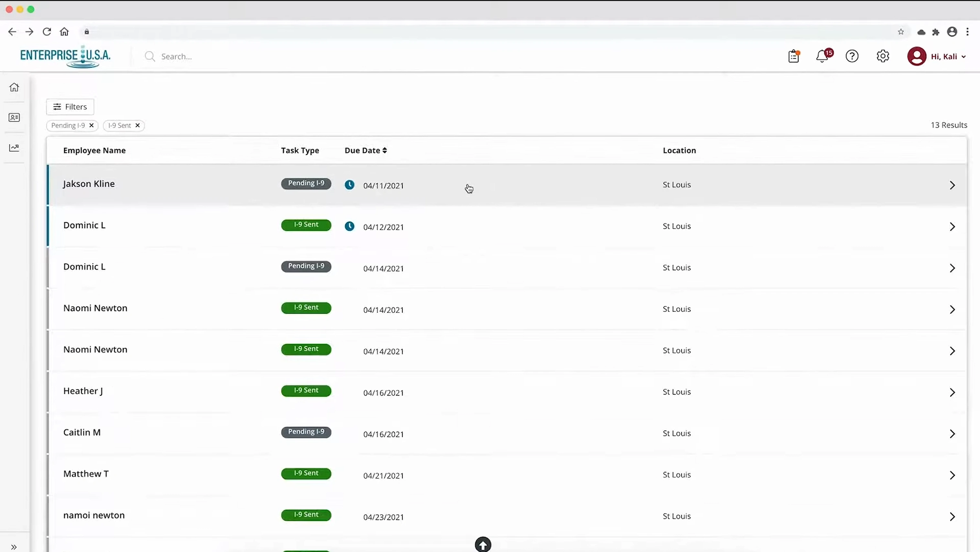Viewport: 980px width, 552px height.
Task: Expand Jakson Kline row chevron
Action: [x=952, y=186]
